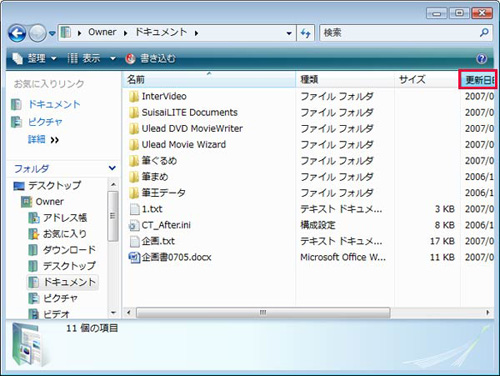Screen dimensions: 500x376
Task: Click ドキュメント favorites icon
Action: click(x=16, y=104)
